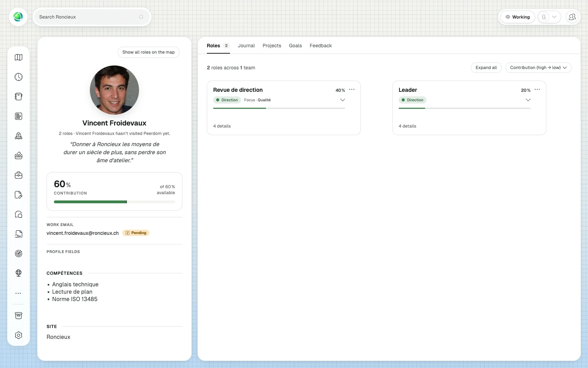Open the notebook journal sidebar icon
The width and height of the screenshot is (588, 368).
tap(19, 97)
